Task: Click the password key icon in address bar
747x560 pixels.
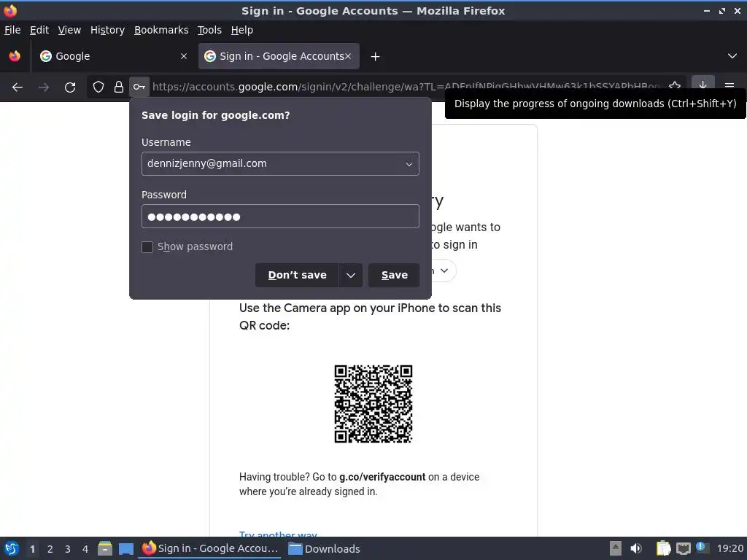Action: (139, 87)
